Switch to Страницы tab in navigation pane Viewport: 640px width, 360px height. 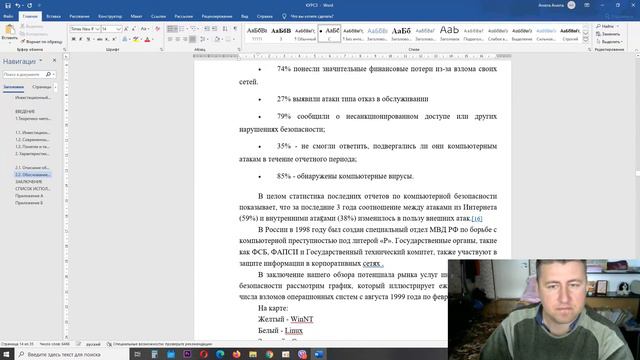pos(42,87)
